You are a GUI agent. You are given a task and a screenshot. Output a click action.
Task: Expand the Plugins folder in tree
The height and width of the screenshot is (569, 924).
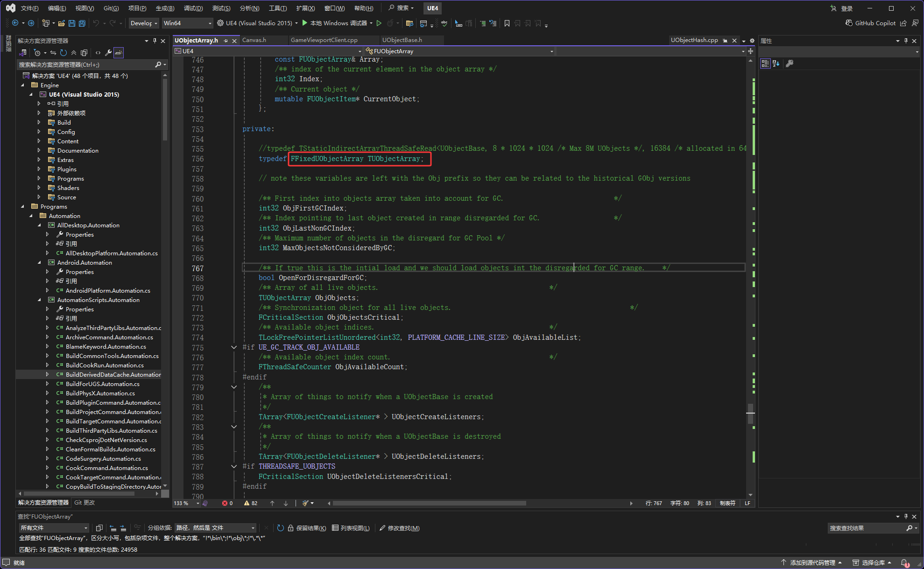[x=39, y=169]
